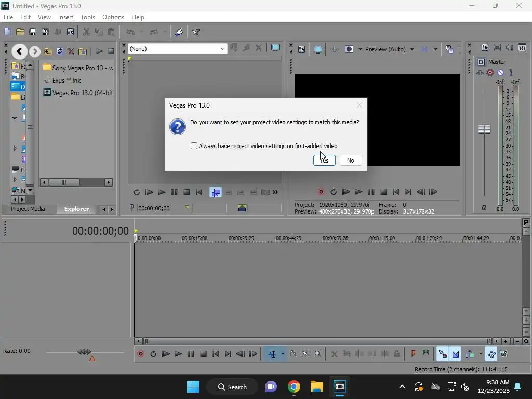Close the Vegas Pro 13.0 dialog
The width and height of the screenshot is (532, 399).
pyautogui.click(x=360, y=105)
